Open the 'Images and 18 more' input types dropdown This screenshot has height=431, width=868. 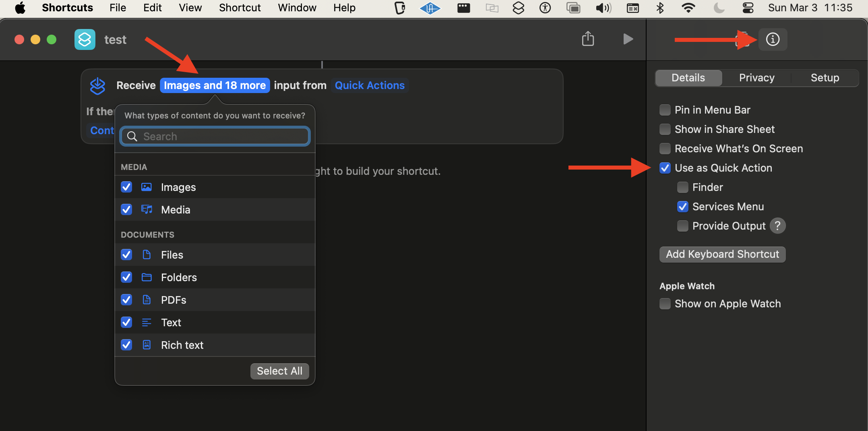pos(215,85)
